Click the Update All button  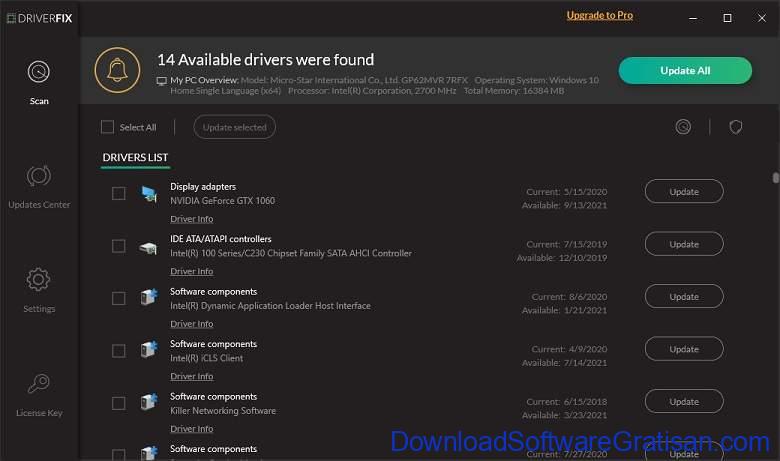click(x=685, y=71)
